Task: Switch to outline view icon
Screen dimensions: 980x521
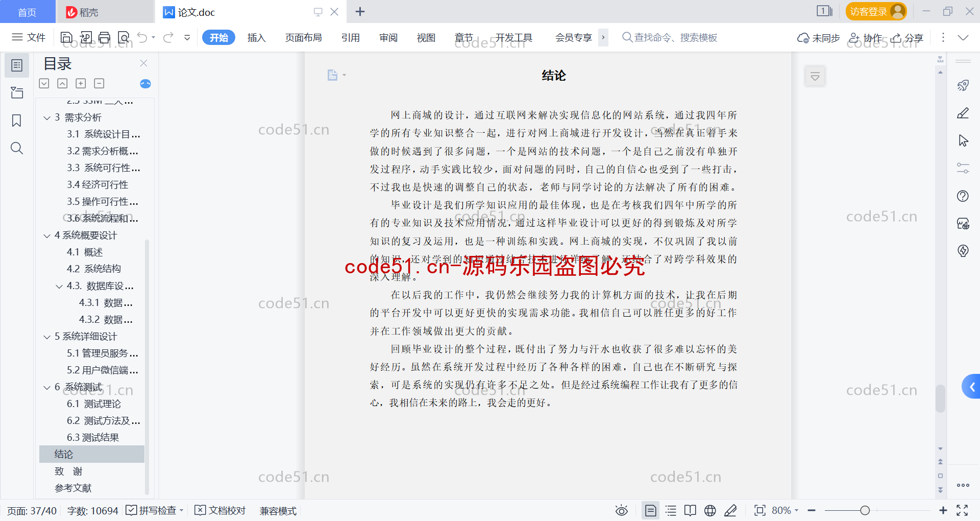Action: click(x=671, y=510)
